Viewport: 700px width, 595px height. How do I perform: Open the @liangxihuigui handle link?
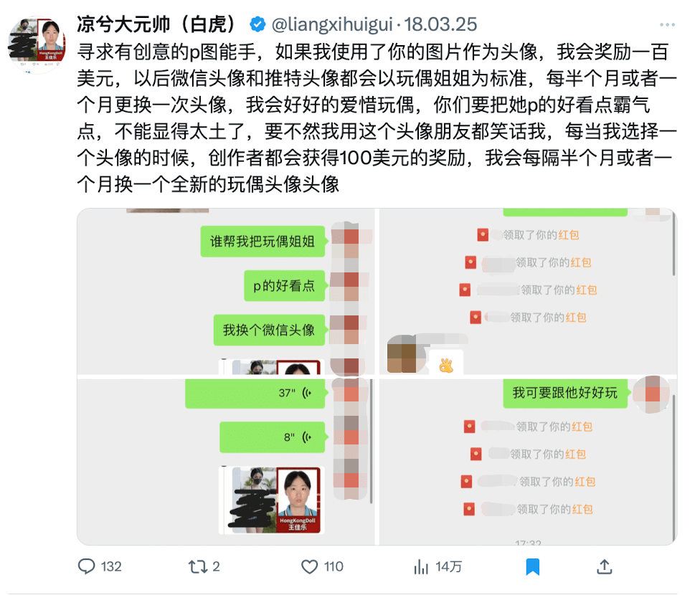[332, 24]
